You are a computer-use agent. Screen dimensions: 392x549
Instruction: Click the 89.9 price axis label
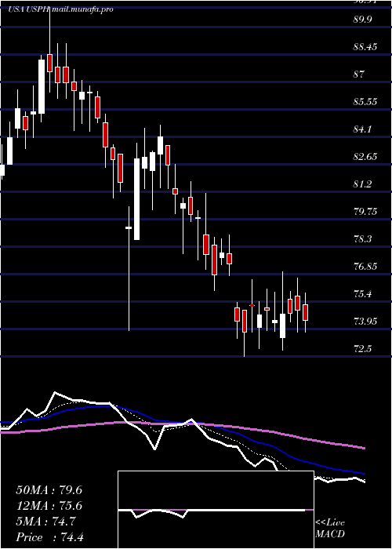364,20
